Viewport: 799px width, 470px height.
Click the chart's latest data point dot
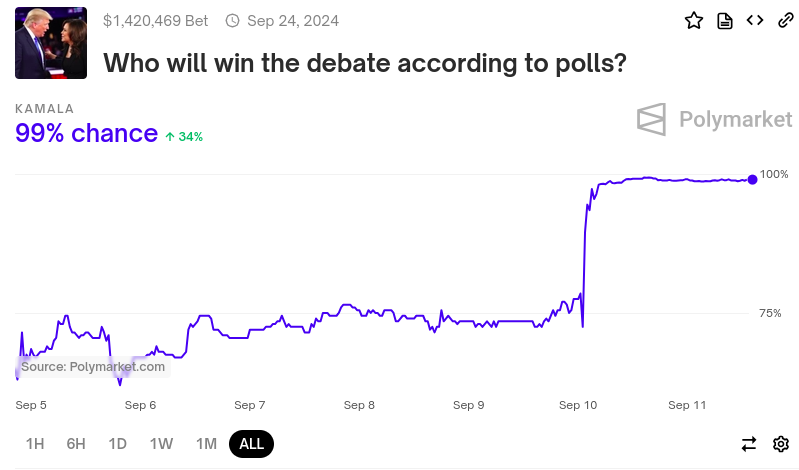pyautogui.click(x=753, y=179)
